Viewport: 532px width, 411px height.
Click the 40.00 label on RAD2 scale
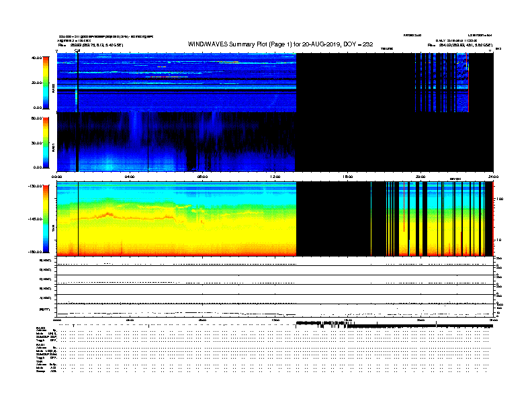[37, 58]
